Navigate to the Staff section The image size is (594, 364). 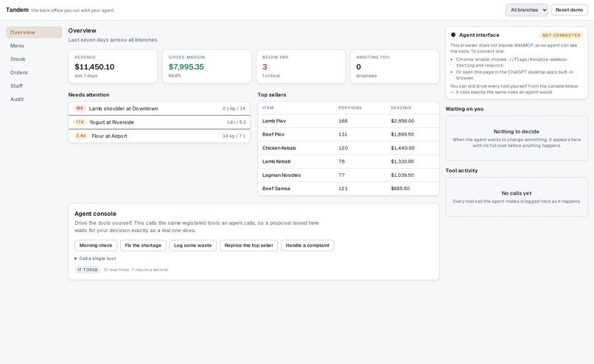pyautogui.click(x=34, y=85)
